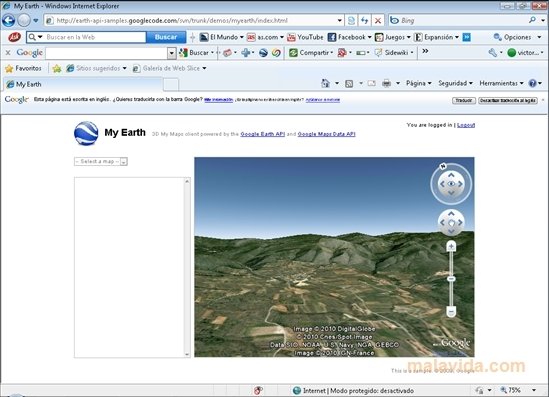The image size is (549, 397).
Task: Open the Help question mark menu
Action: click(535, 83)
